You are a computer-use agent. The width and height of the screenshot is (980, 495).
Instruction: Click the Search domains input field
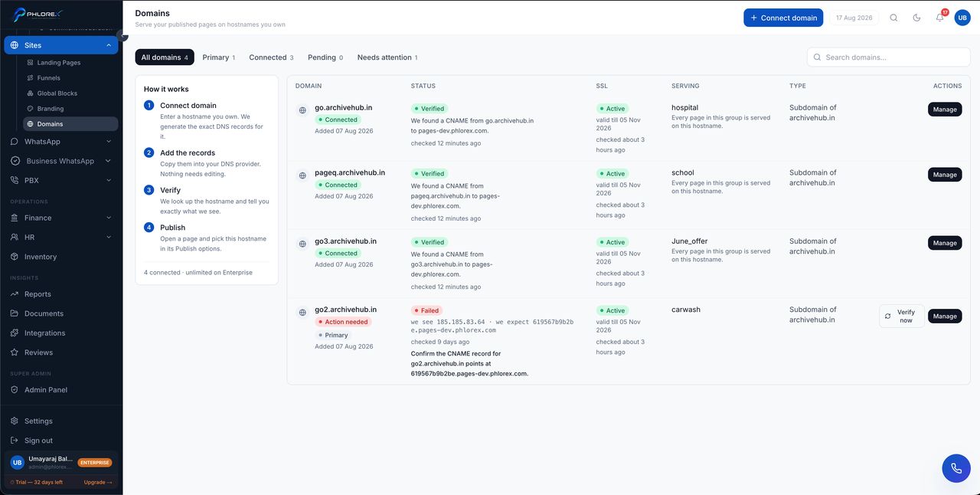[x=889, y=57]
